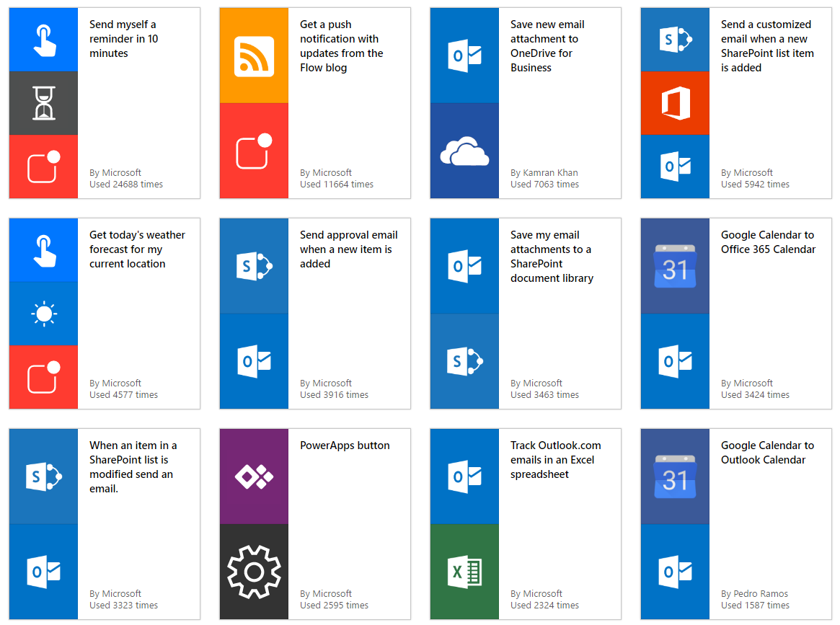Click the orange Office 365 icon
Viewport: 840px width, 625px height.
pos(675,103)
